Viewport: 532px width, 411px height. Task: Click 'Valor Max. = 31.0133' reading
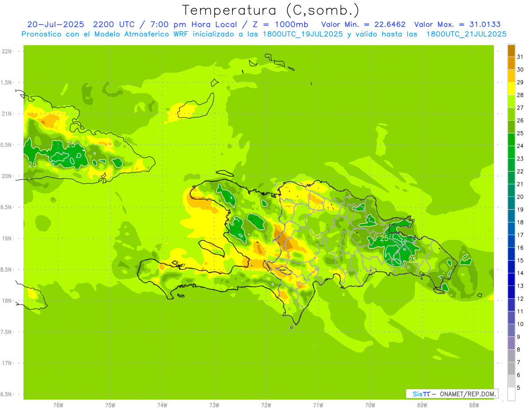coord(458,24)
